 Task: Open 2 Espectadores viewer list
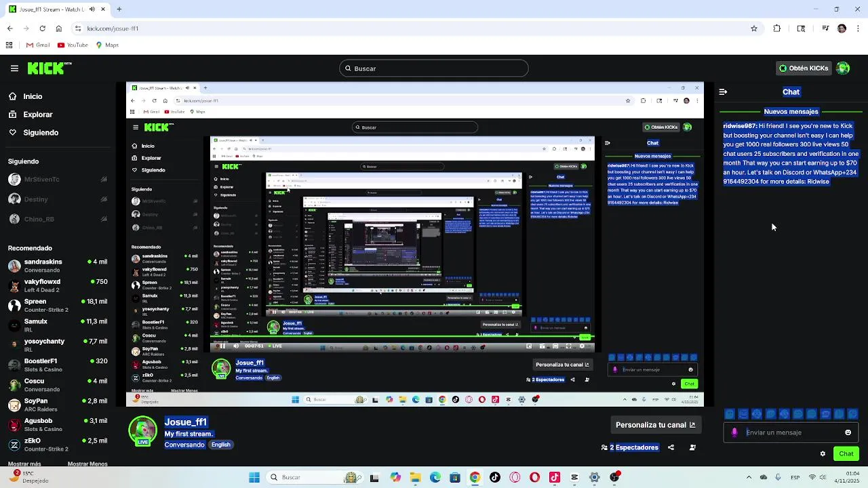click(x=630, y=447)
